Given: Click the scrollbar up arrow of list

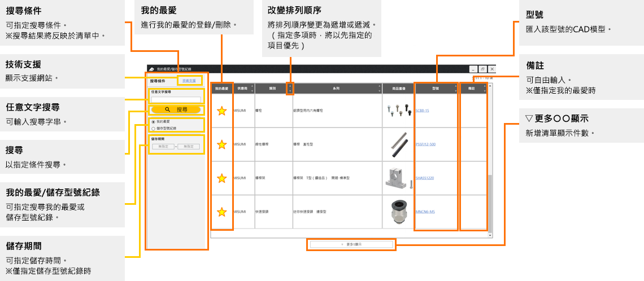Looking at the screenshot, I should (x=490, y=85).
